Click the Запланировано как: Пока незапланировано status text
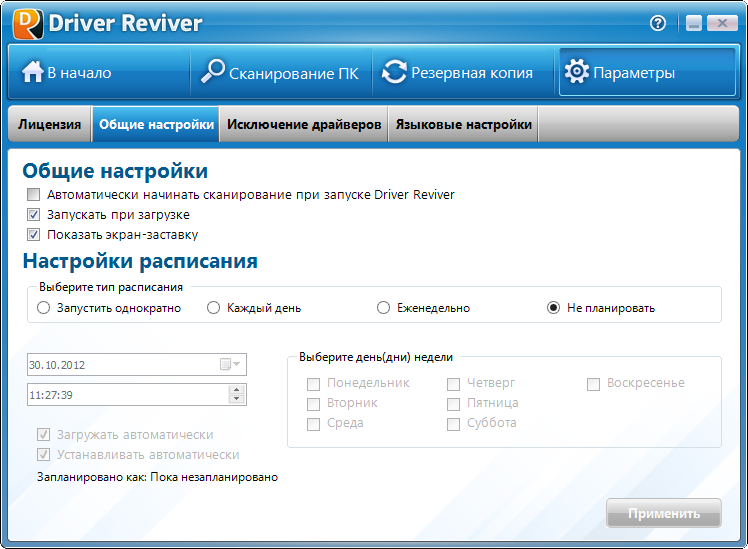The height and width of the screenshot is (549, 748). pyautogui.click(x=157, y=477)
